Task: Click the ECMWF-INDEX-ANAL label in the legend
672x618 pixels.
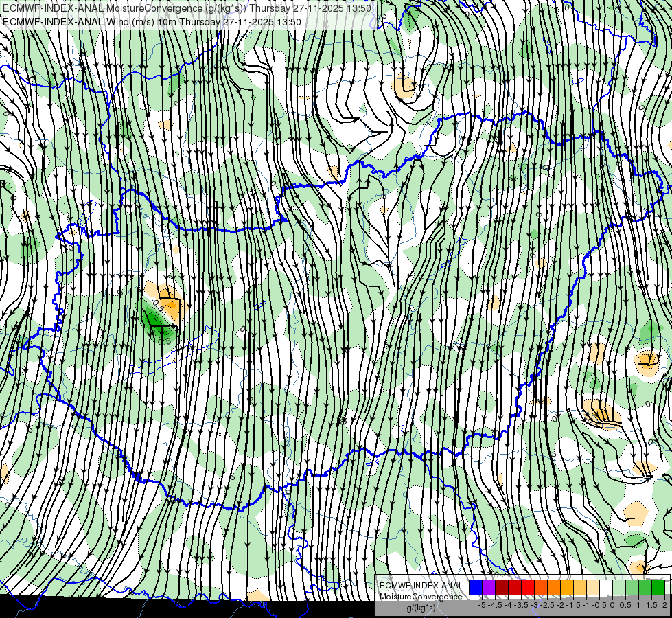Action: [421, 586]
